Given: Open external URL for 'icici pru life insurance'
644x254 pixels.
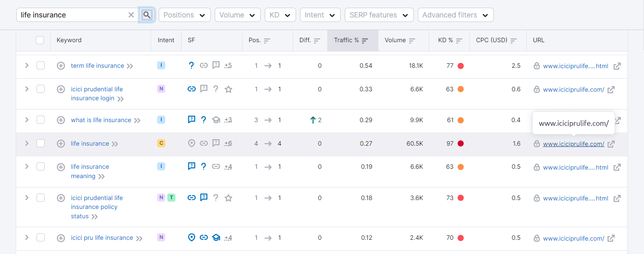Looking at the screenshot, I should (611, 239).
